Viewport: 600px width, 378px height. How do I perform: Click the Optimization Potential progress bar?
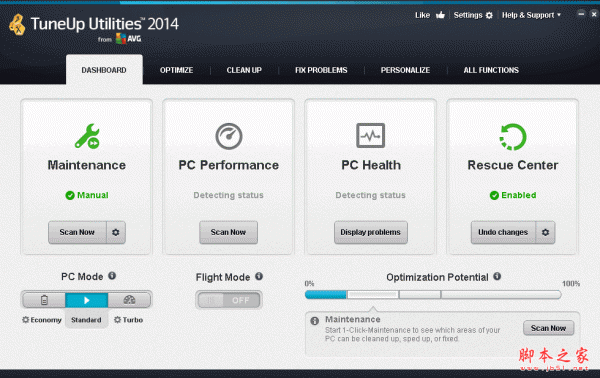[433, 295]
